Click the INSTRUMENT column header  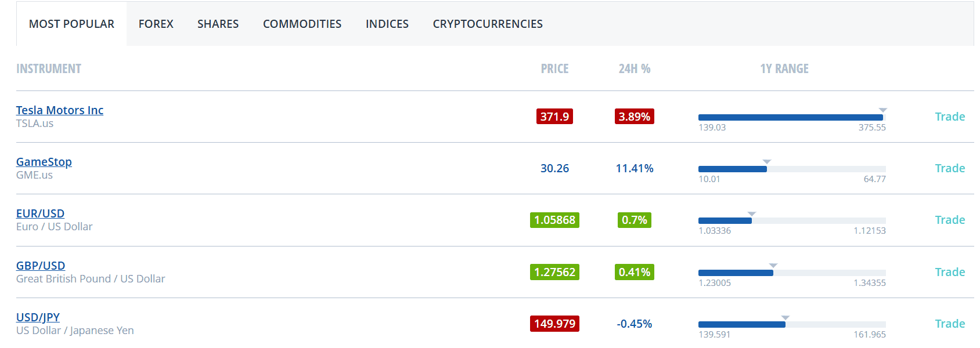(49, 68)
